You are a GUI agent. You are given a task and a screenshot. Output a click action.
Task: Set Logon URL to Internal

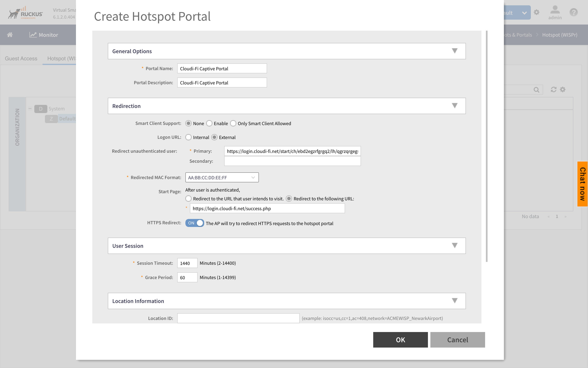[188, 137]
